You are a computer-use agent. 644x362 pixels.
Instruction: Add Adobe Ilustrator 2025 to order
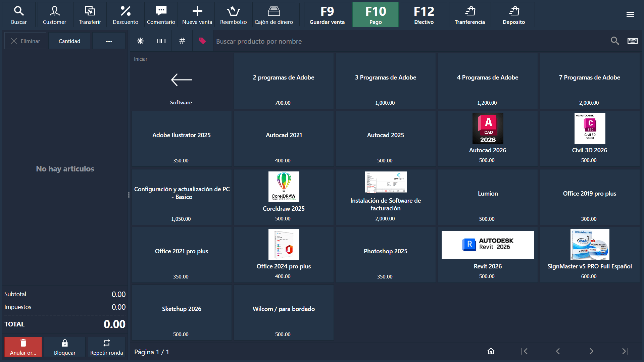pos(182,139)
